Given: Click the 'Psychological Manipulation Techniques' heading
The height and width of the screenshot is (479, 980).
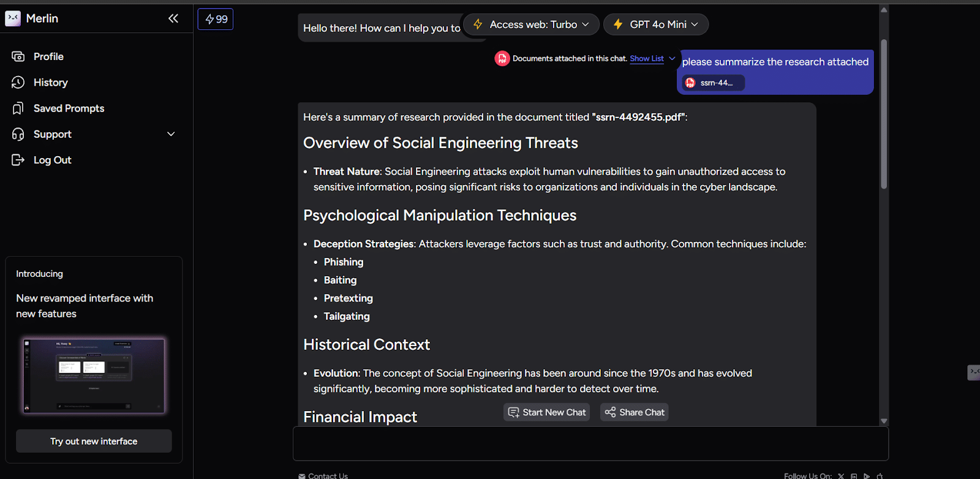Looking at the screenshot, I should click(x=440, y=216).
